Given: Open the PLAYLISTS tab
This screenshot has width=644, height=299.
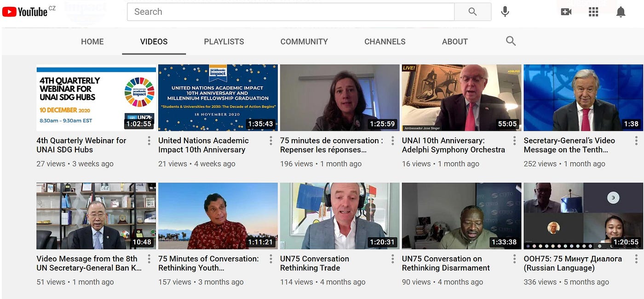Looking at the screenshot, I should 224,41.
